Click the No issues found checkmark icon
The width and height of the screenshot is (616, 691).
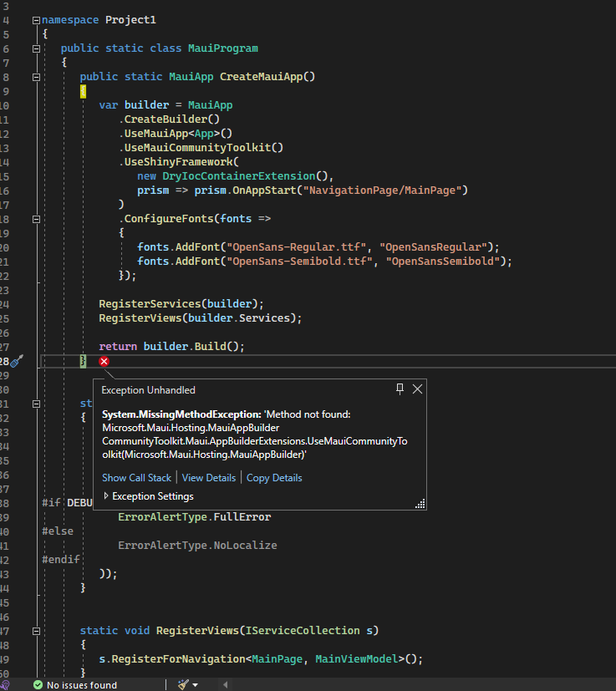click(x=38, y=685)
